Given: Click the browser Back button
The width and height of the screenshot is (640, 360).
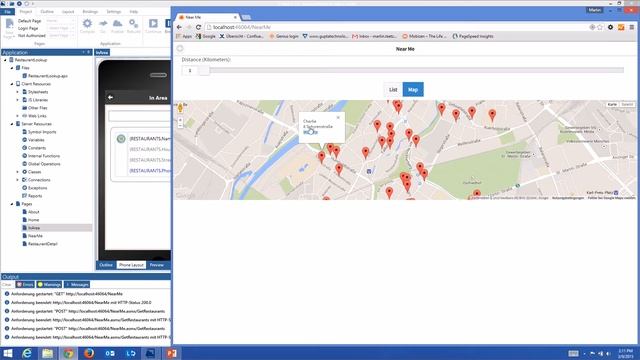Looking at the screenshot, I should point(179,27).
